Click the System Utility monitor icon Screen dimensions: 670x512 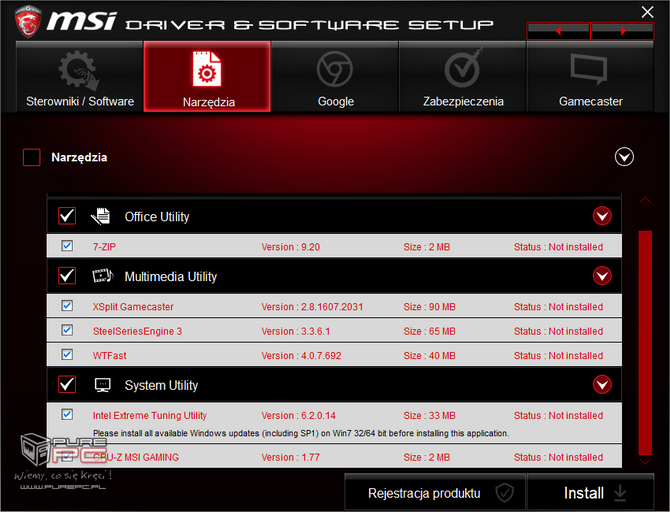(103, 385)
